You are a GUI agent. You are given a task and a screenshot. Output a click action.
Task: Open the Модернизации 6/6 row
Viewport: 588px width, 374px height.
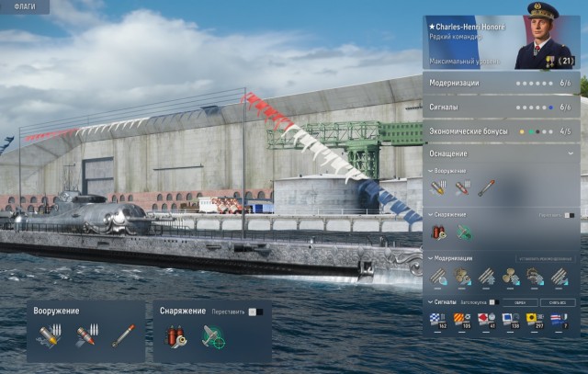click(x=502, y=83)
